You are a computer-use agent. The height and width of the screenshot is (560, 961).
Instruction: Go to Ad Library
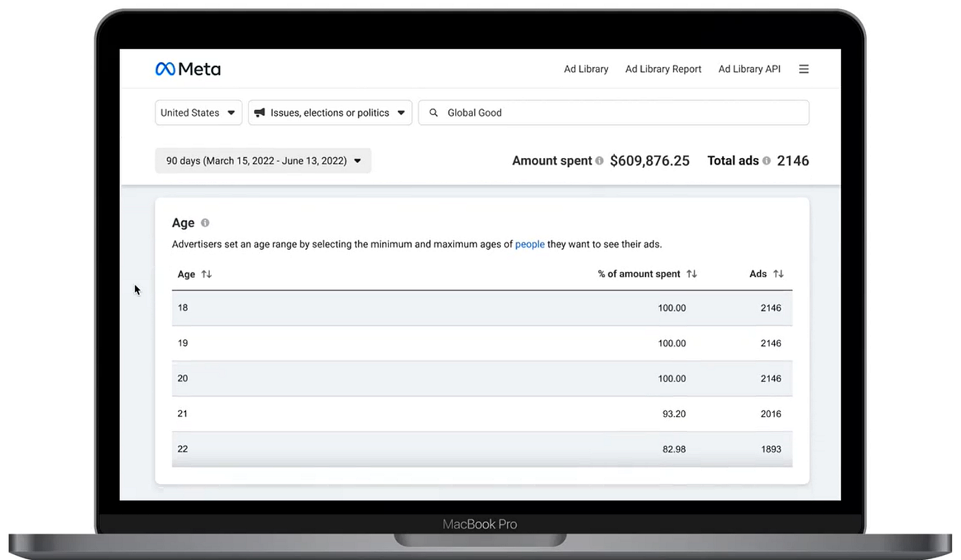586,69
